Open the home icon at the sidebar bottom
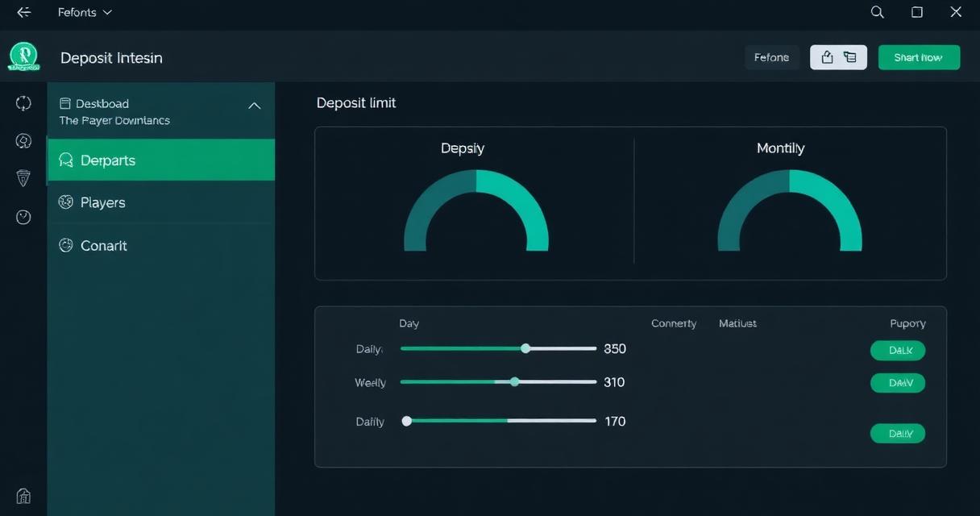The width and height of the screenshot is (980, 516). pyautogui.click(x=23, y=495)
